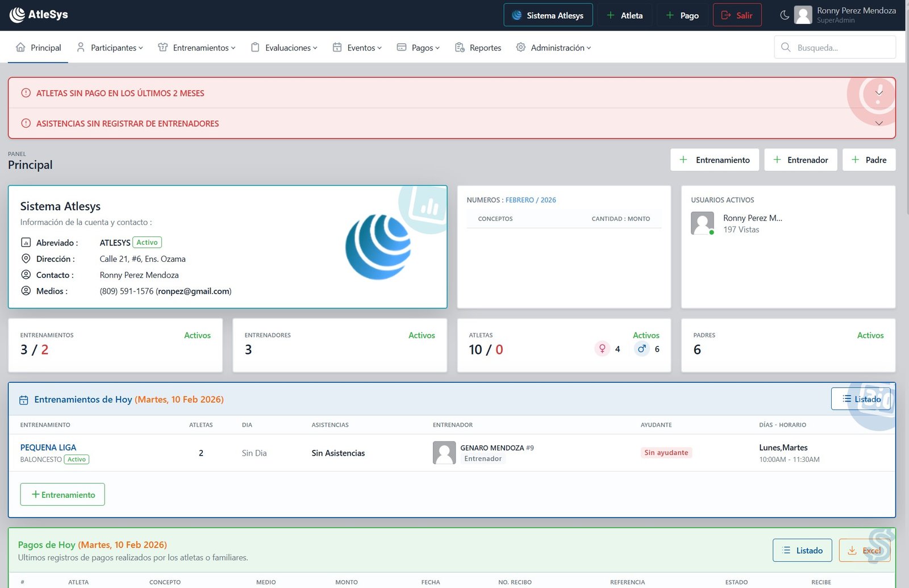Open the Pequena Liga training link

[48, 447]
